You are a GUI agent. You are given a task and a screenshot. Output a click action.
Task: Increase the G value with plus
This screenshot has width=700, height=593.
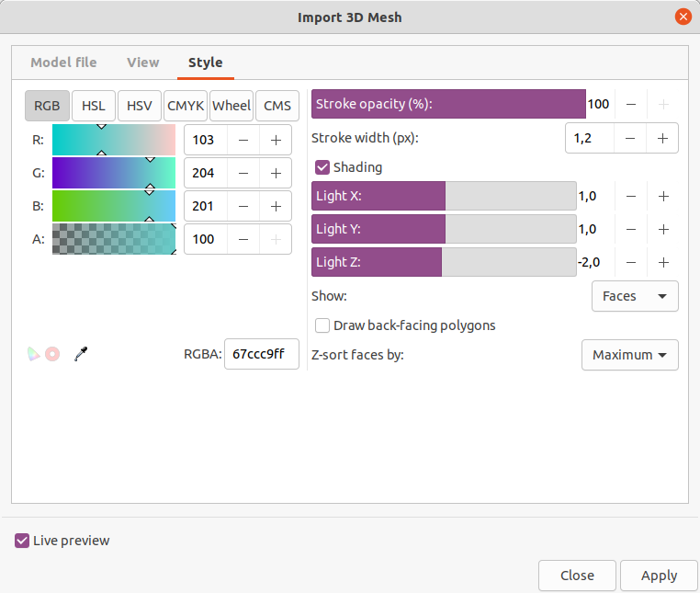point(276,173)
